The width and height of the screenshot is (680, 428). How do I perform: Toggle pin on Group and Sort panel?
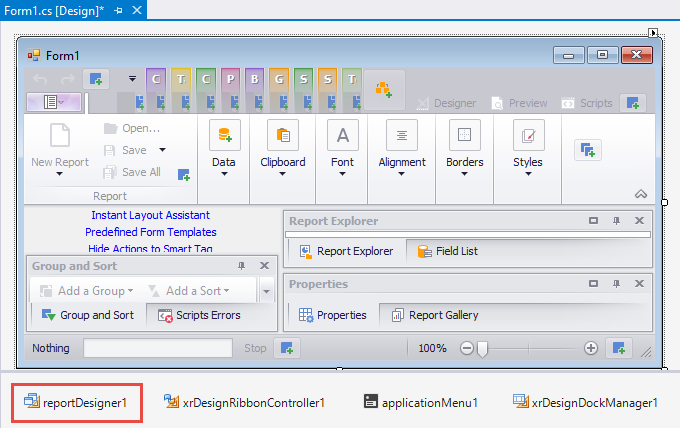tap(241, 266)
